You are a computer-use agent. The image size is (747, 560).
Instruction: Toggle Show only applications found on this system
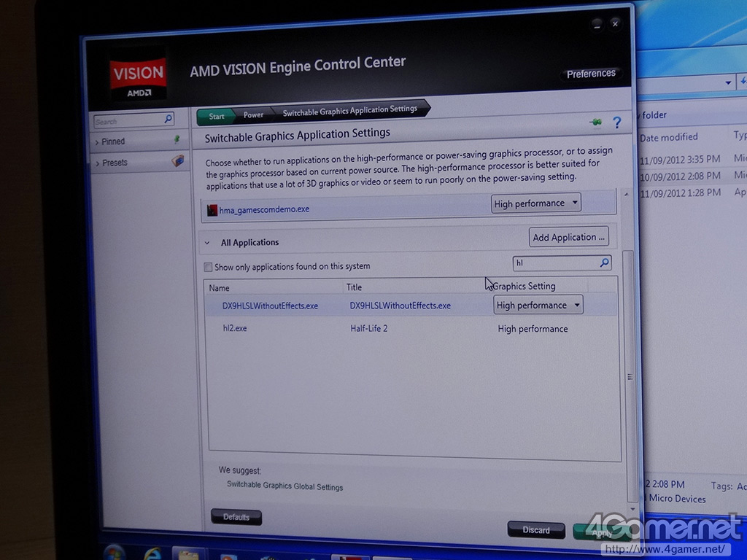[x=208, y=267]
